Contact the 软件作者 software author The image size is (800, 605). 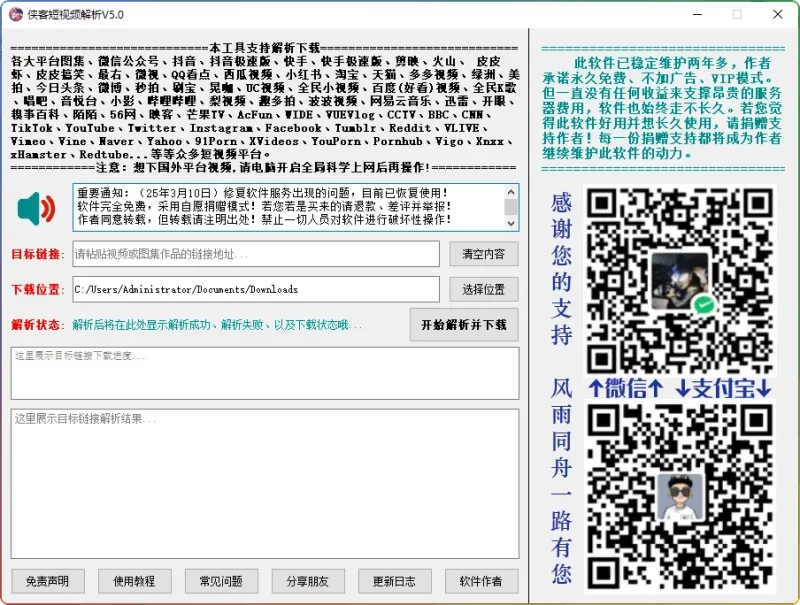[x=481, y=582]
